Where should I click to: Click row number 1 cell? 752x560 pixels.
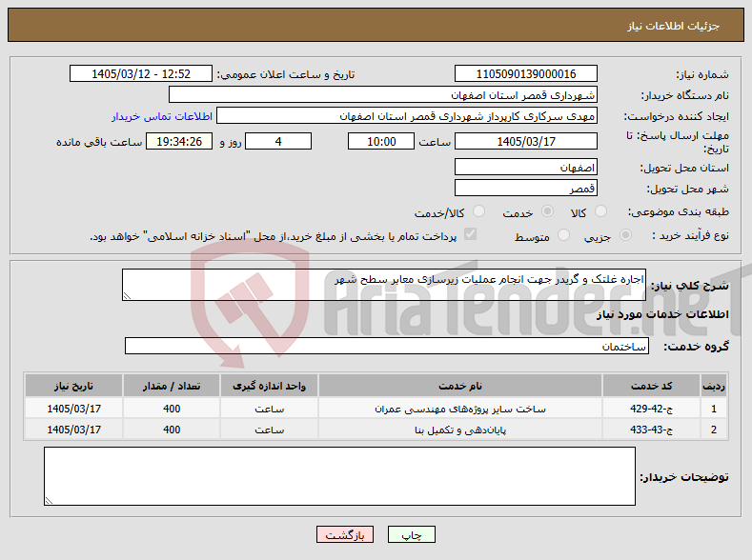coord(714,409)
